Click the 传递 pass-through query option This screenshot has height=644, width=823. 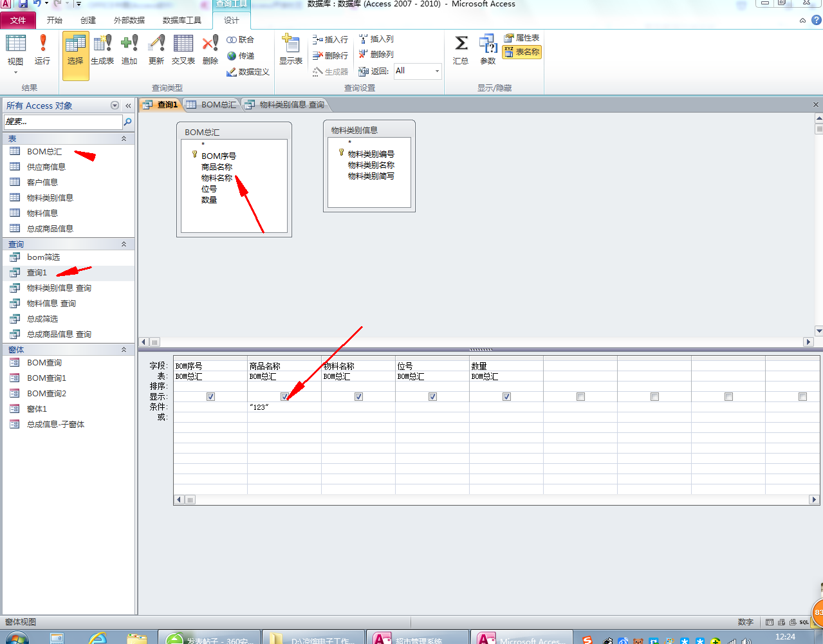click(241, 56)
